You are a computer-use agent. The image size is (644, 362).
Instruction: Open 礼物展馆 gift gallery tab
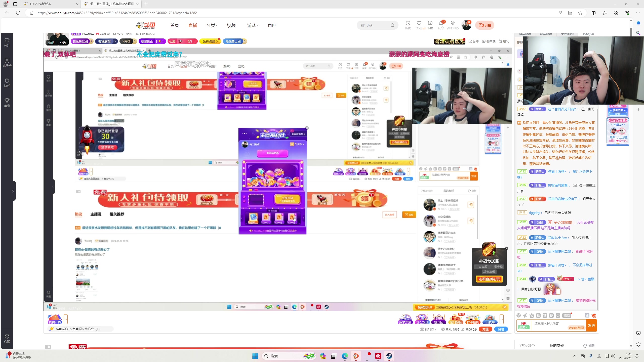(106, 41)
